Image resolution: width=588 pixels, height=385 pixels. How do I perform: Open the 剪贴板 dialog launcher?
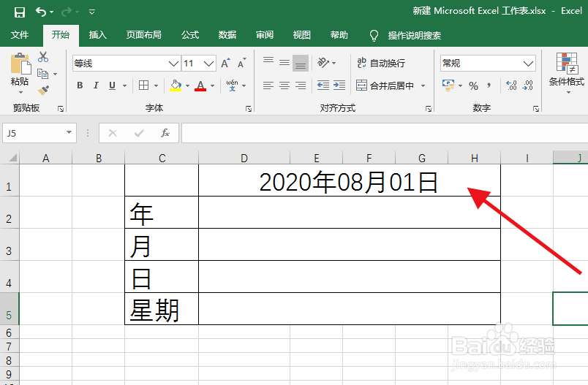pyautogui.click(x=61, y=109)
